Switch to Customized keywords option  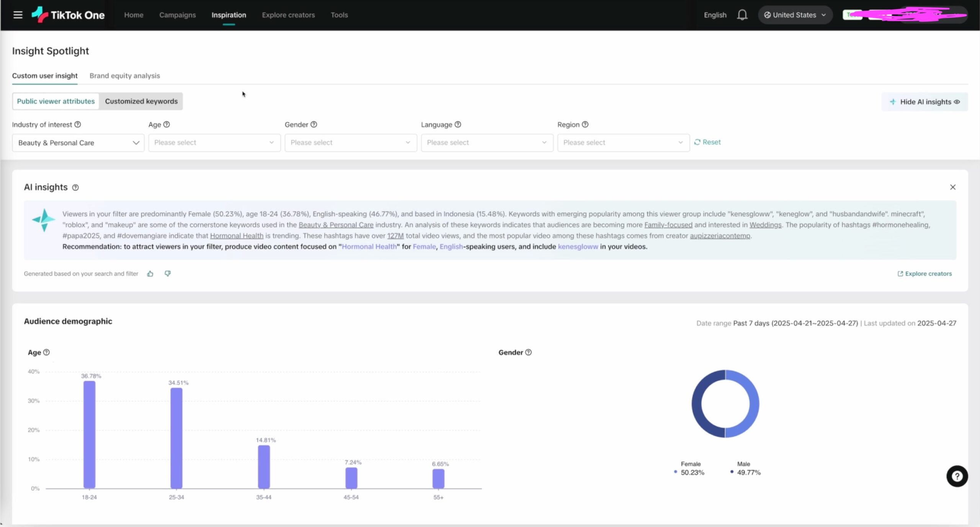coord(141,101)
